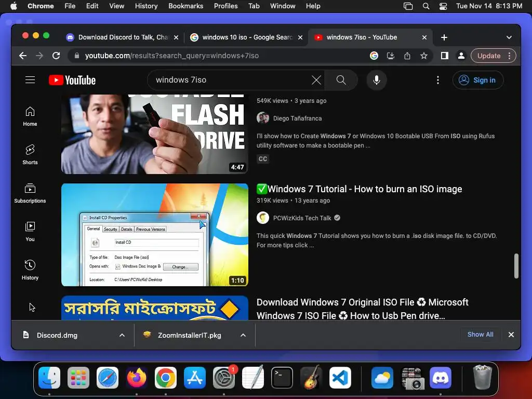
Task: Open Discord from the Dock
Action: [441, 378]
